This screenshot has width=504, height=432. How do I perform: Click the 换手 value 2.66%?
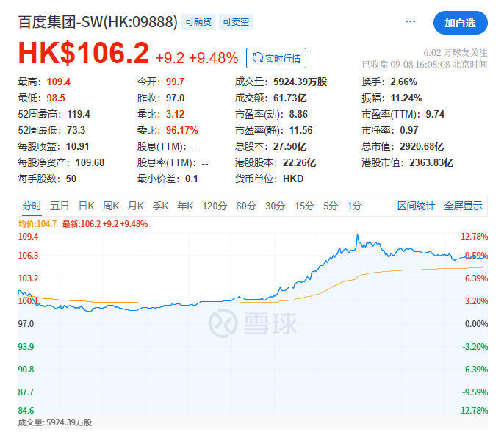tap(404, 82)
